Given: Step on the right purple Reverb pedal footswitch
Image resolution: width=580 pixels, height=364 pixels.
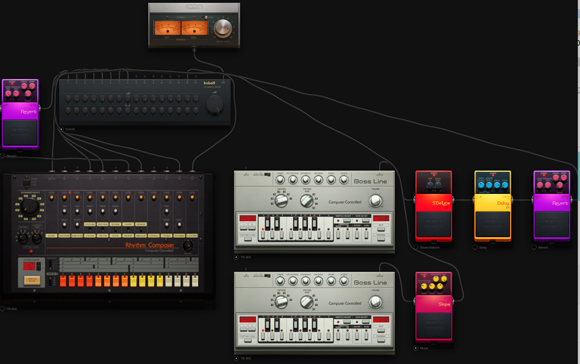Looking at the screenshot, I should click(552, 224).
